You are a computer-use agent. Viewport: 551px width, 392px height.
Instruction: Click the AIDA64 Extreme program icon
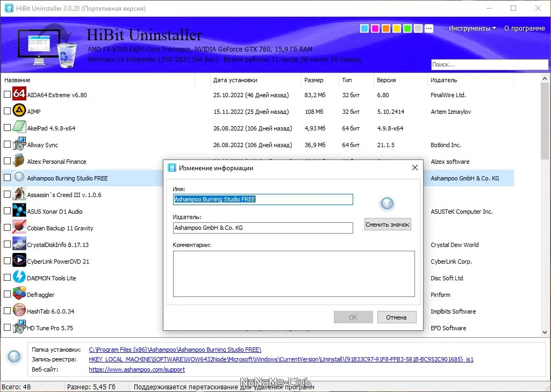pos(19,94)
